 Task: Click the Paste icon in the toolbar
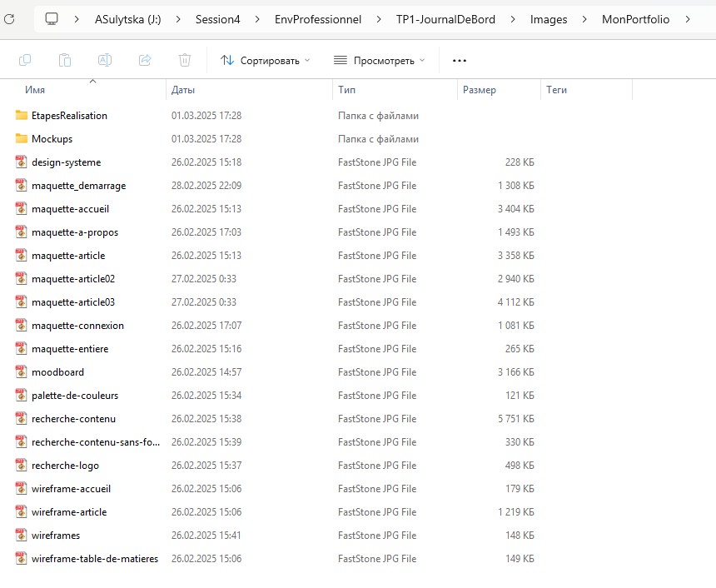tap(65, 60)
